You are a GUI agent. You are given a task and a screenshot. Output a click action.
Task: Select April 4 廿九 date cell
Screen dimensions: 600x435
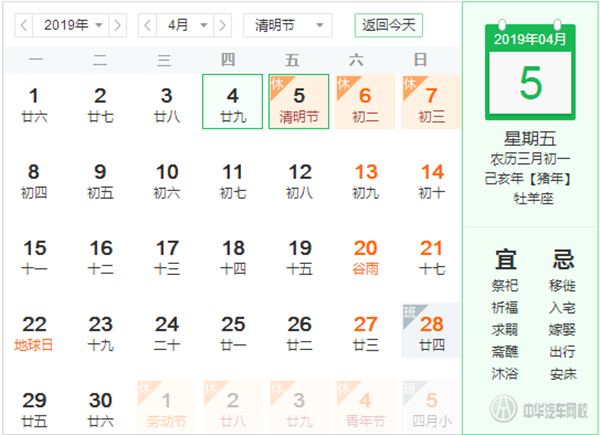pos(232,102)
